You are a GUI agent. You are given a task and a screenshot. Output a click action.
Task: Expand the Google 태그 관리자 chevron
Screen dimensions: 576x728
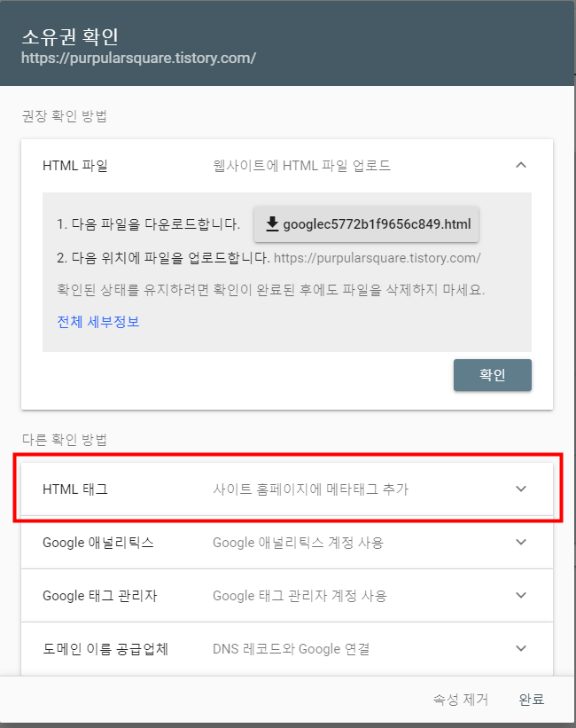521,595
